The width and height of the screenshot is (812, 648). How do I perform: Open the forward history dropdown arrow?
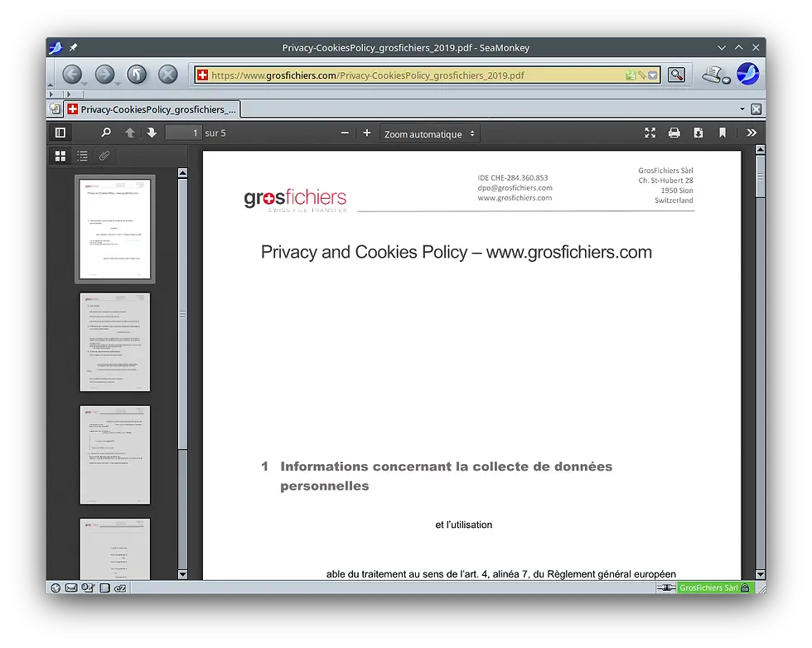[118, 84]
